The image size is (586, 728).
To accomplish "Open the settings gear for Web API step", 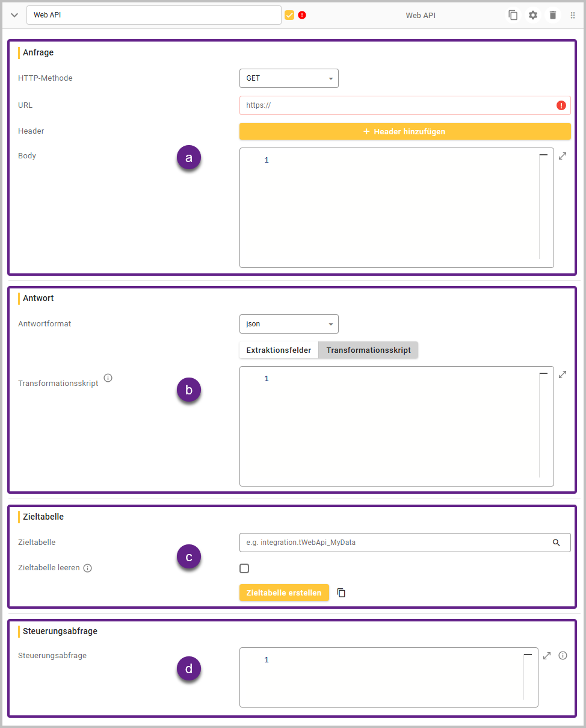I will [532, 15].
